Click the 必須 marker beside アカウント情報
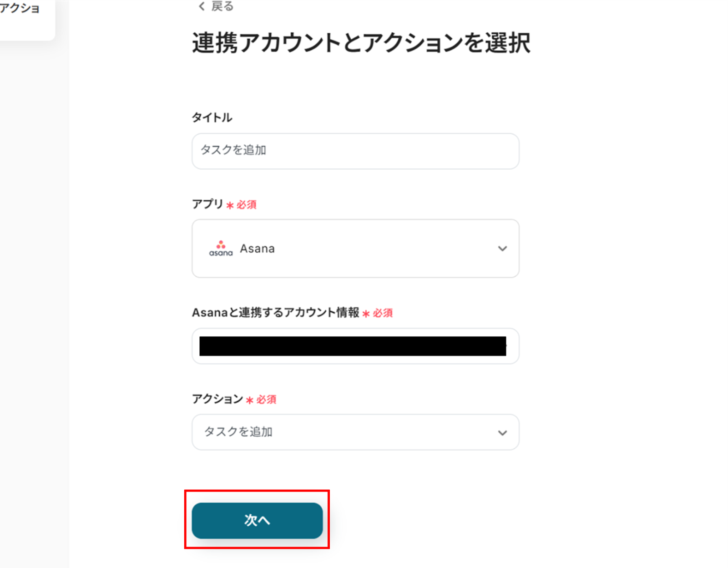 [383, 313]
